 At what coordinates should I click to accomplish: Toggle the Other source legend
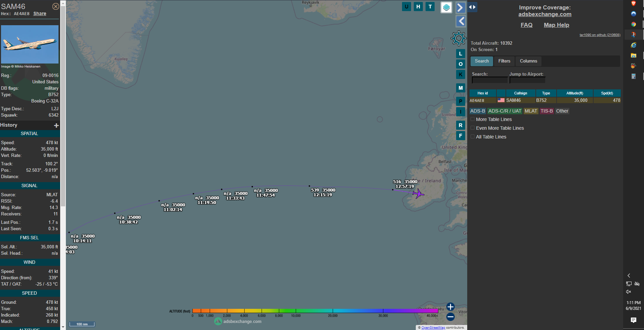(562, 111)
